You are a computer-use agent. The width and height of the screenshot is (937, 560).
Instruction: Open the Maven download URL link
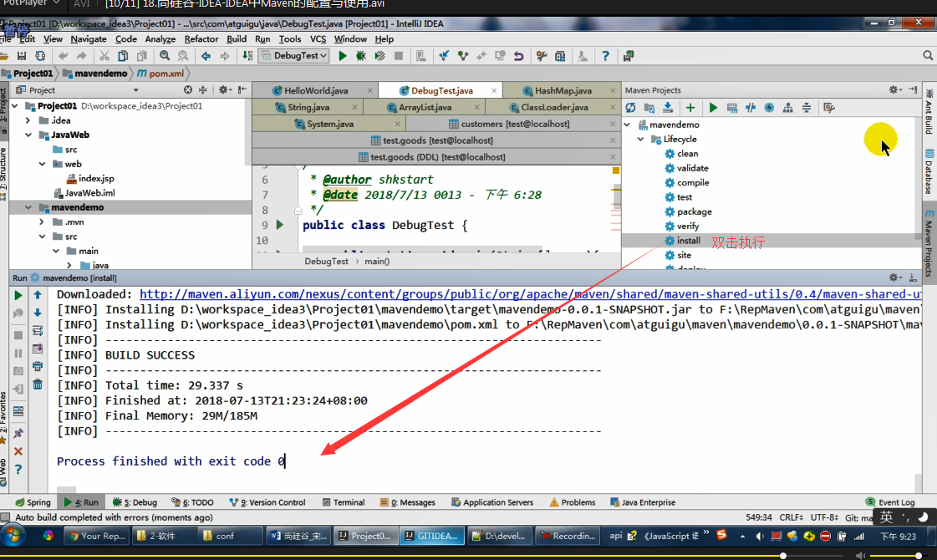[x=531, y=294]
